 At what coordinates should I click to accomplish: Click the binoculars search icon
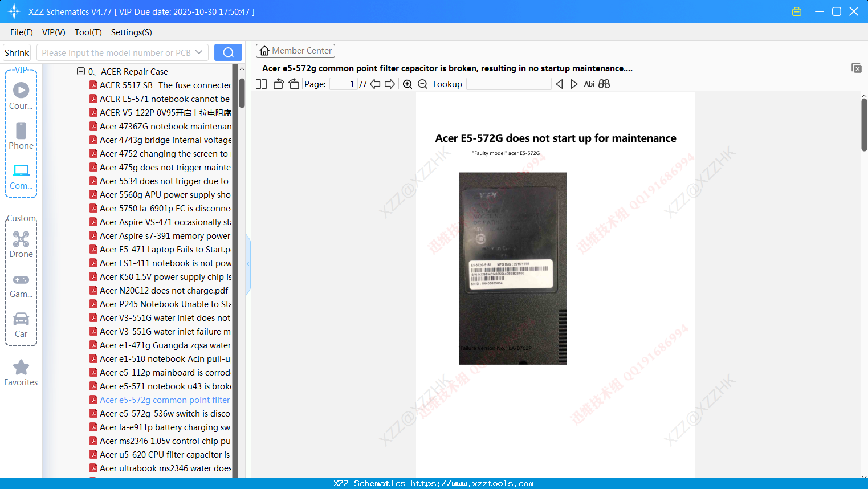pyautogui.click(x=604, y=84)
